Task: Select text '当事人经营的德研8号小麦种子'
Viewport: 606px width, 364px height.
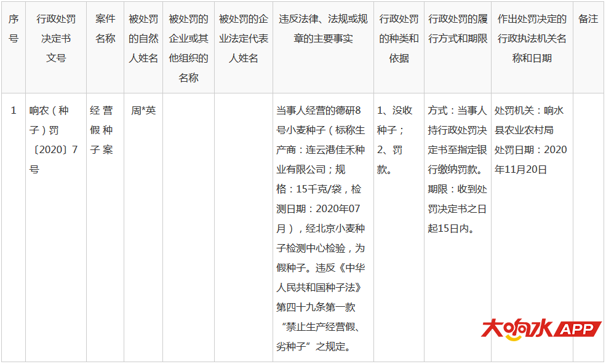Action: coord(321,120)
